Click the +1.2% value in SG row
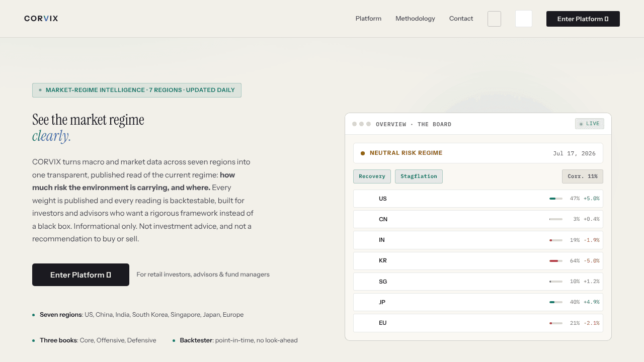The image size is (644, 362). coord(591,282)
